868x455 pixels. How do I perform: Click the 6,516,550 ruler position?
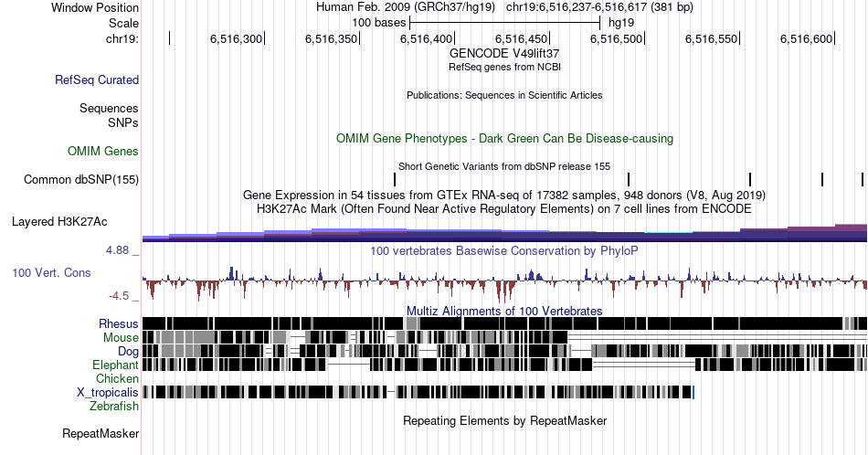[712, 38]
